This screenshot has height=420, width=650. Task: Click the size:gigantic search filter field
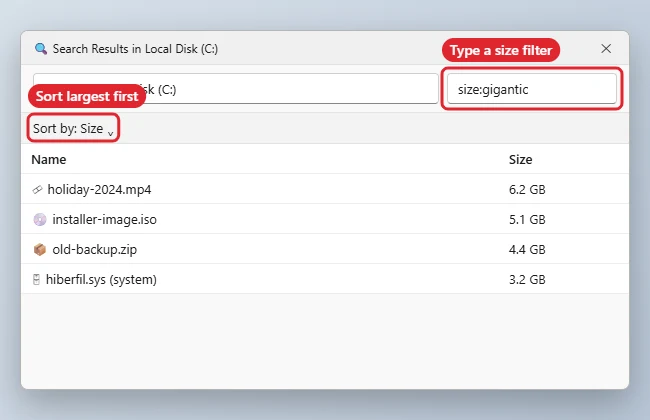pyautogui.click(x=531, y=89)
